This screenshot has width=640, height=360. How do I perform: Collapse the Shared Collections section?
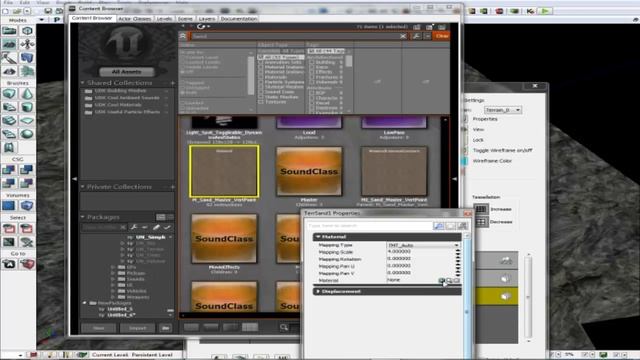point(83,83)
